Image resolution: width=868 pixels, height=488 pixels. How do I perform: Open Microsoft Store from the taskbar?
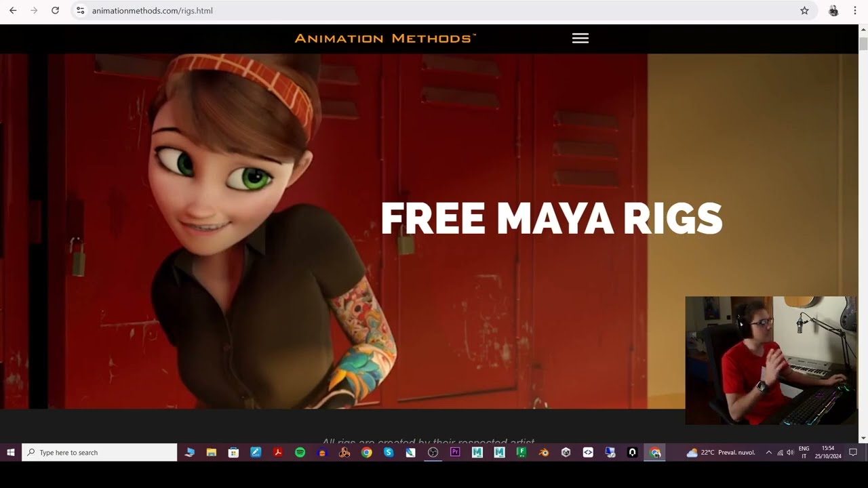[233, 452]
